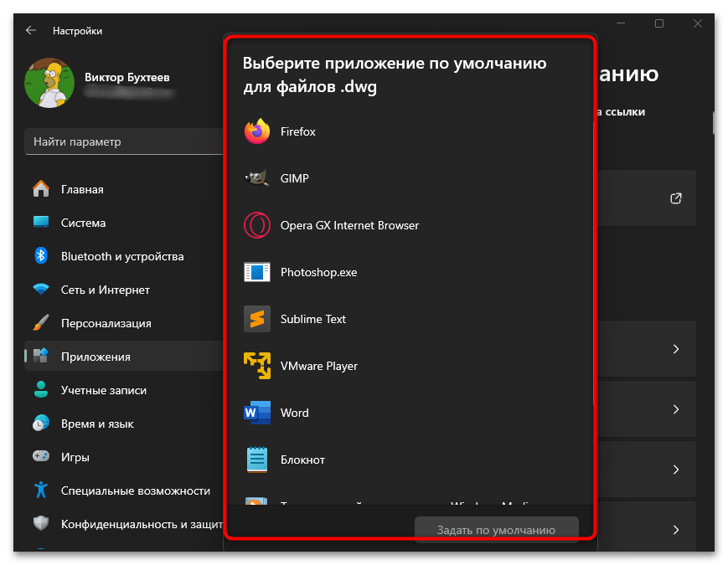Choose GIMP from the app list
The image size is (728, 565).
click(x=410, y=178)
